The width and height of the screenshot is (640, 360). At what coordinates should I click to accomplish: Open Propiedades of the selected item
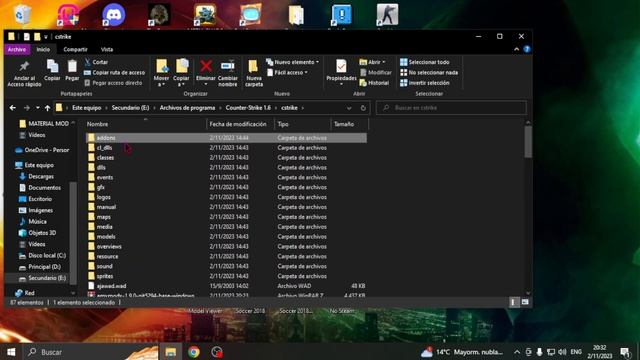coord(341,73)
